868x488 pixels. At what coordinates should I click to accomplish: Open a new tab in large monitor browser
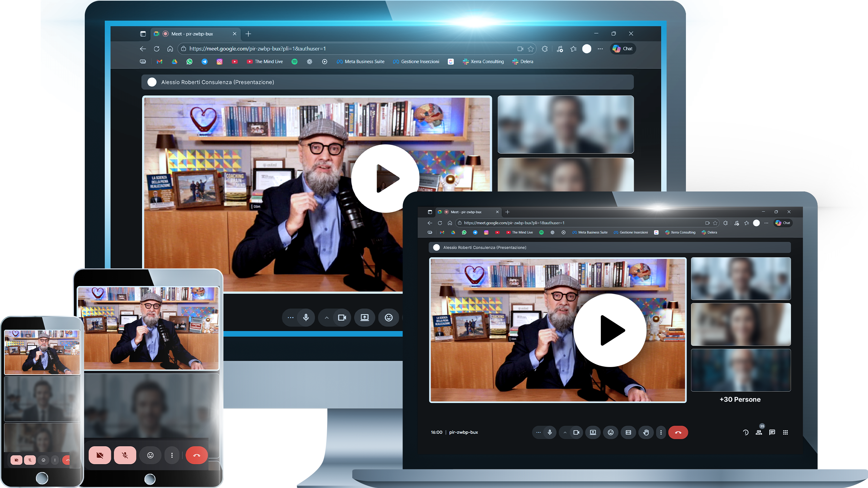(x=248, y=34)
